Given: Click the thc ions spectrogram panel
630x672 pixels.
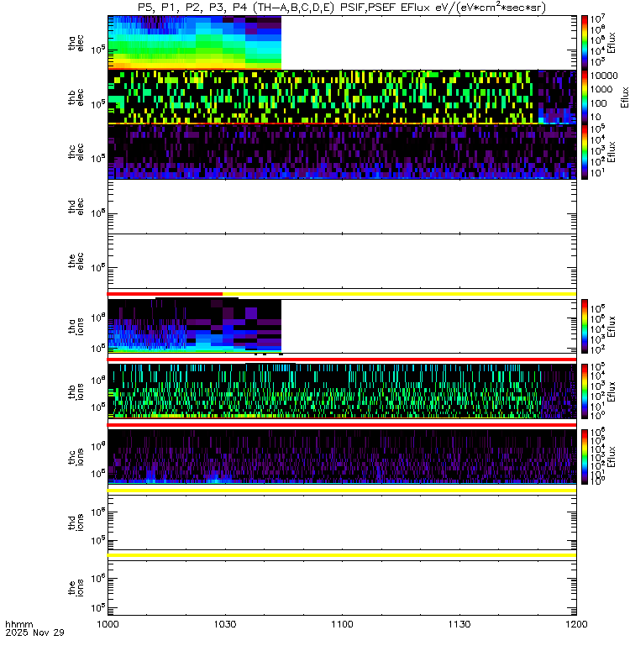Looking at the screenshot, I should click(342, 456).
